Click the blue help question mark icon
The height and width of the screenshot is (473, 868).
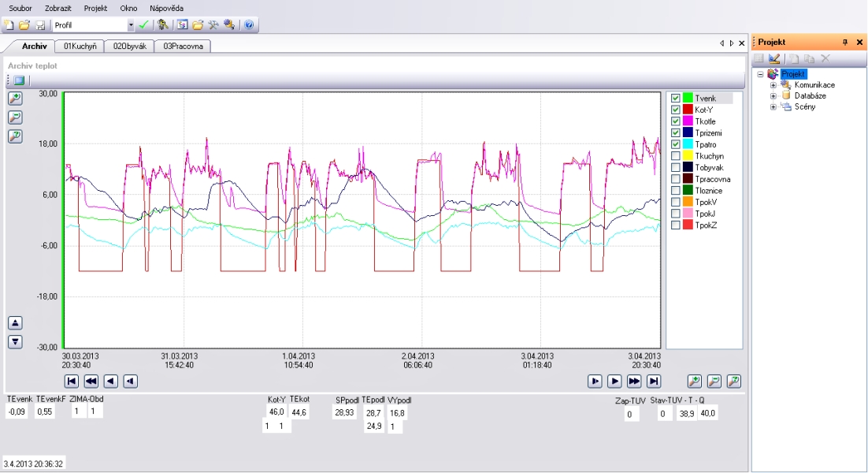tap(249, 25)
